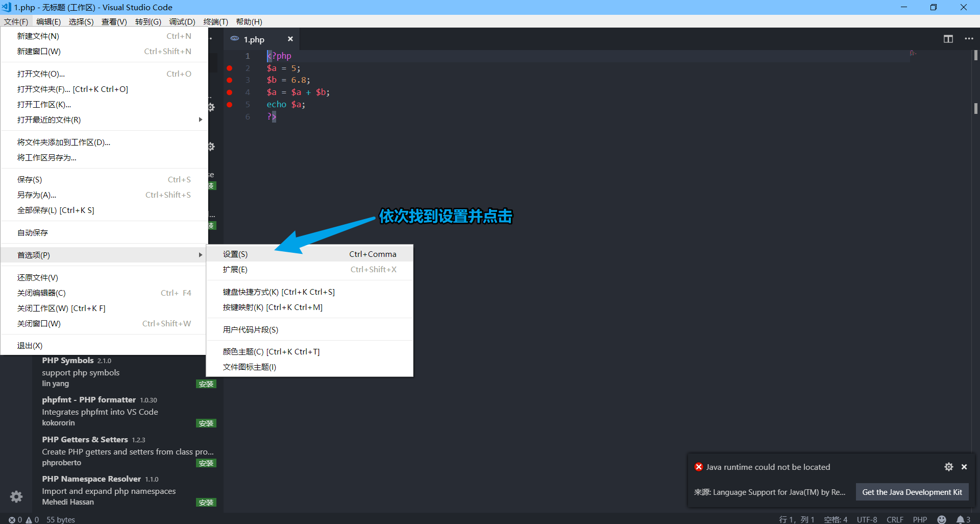Select 关闭编辑器(C) entry
Screen dimensions: 980x524
(104, 293)
